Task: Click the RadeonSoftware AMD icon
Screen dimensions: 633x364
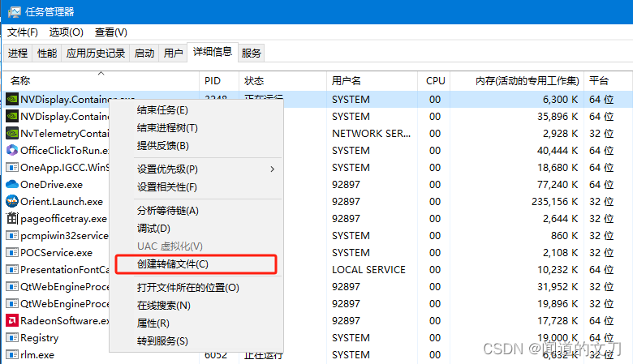Action: [x=12, y=320]
